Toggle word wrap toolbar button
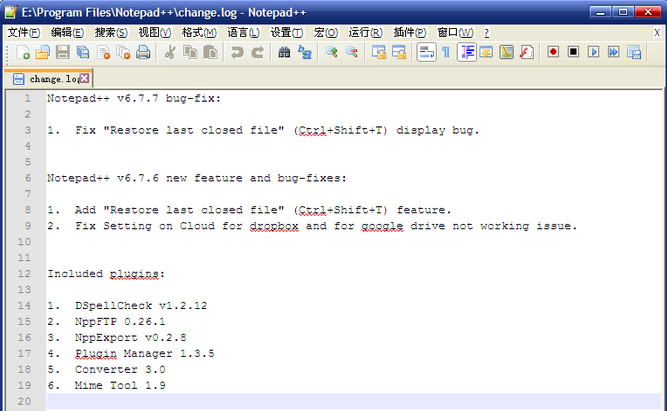 pos(426,52)
